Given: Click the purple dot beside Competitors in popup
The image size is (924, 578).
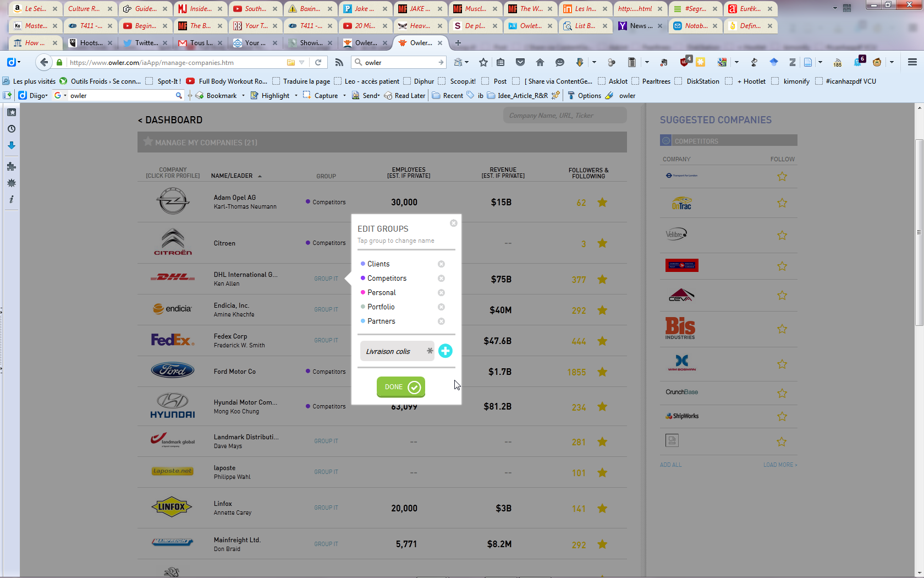Looking at the screenshot, I should pos(363,278).
